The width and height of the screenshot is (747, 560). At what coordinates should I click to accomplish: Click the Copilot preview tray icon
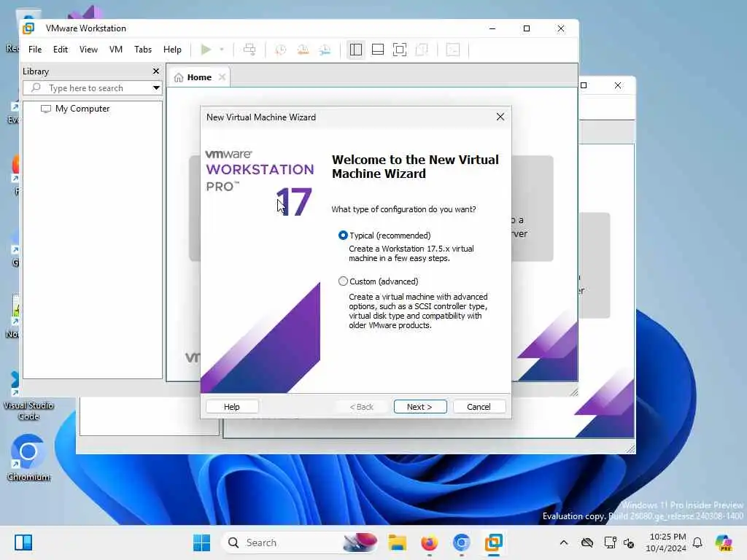(724, 542)
